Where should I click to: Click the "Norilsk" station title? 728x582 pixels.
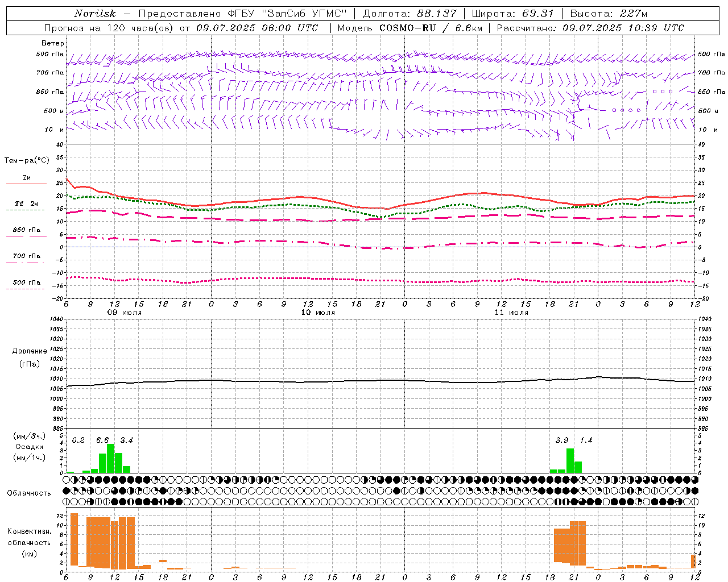[x=95, y=14]
